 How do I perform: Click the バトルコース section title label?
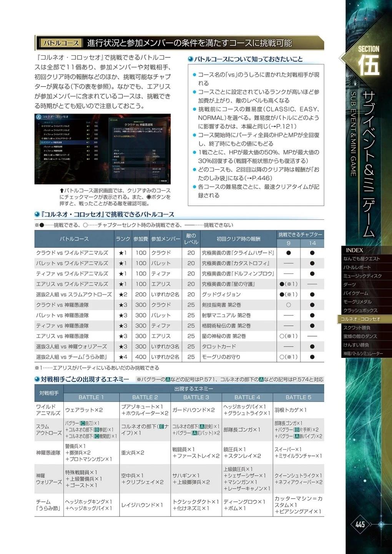click(61, 43)
